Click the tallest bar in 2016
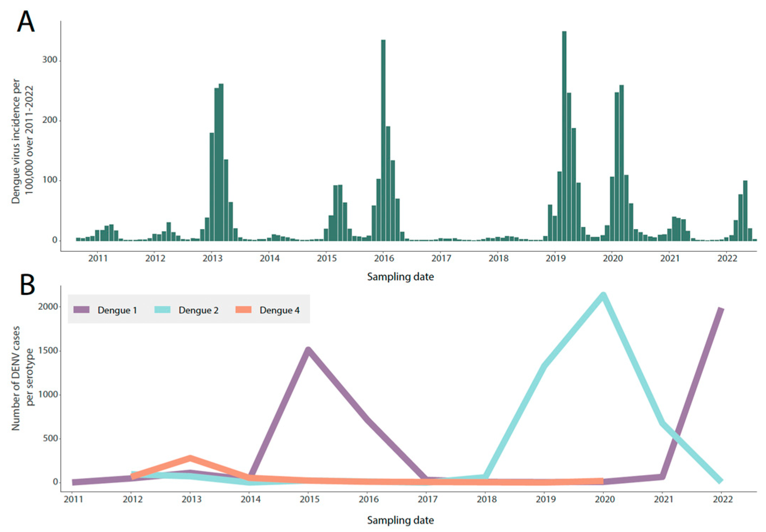The width and height of the screenshot is (766, 532). (x=383, y=141)
